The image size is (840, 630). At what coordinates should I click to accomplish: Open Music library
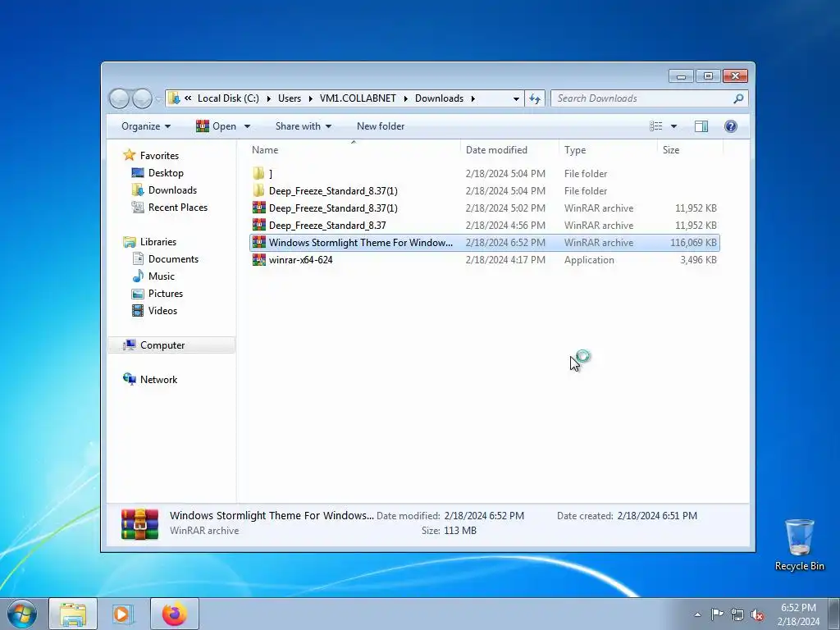pos(162,276)
